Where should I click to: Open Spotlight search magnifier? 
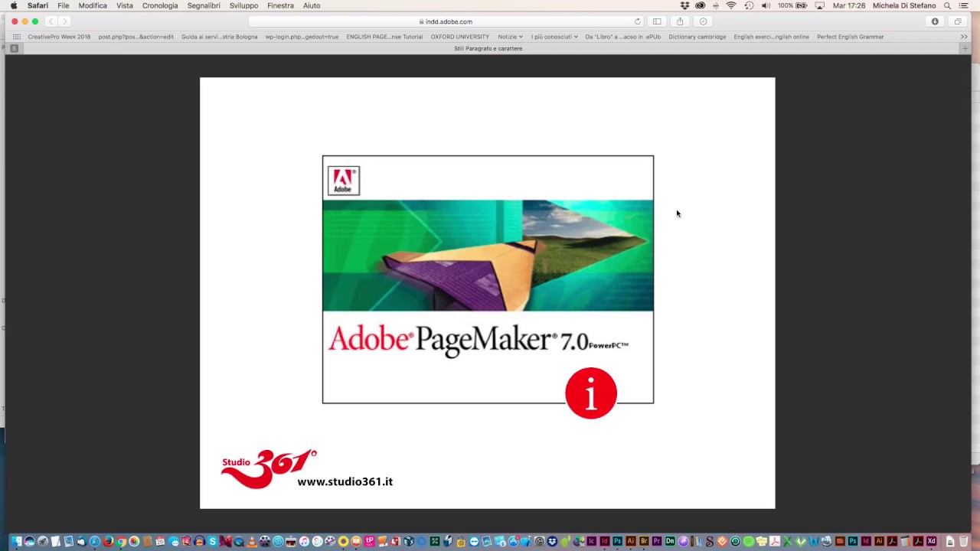[x=948, y=5]
